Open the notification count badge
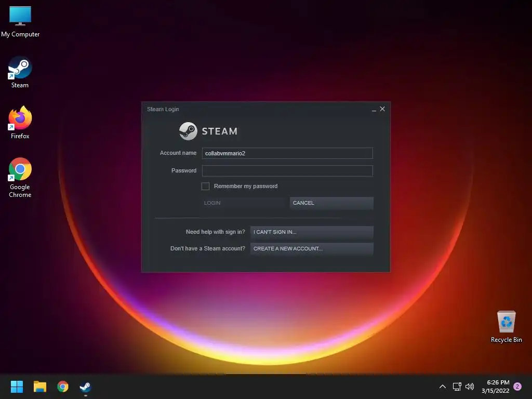The height and width of the screenshot is (399, 532). pos(517,387)
